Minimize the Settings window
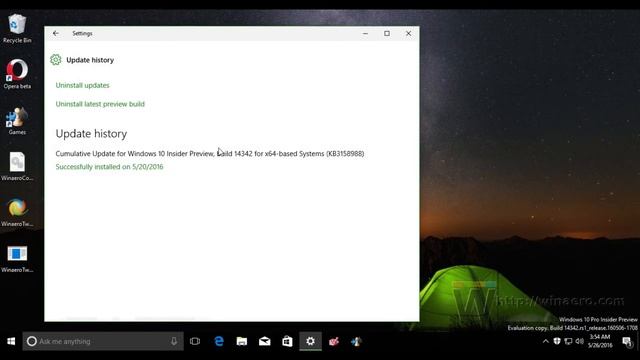Image resolution: width=640 pixels, height=360 pixels. (365, 33)
